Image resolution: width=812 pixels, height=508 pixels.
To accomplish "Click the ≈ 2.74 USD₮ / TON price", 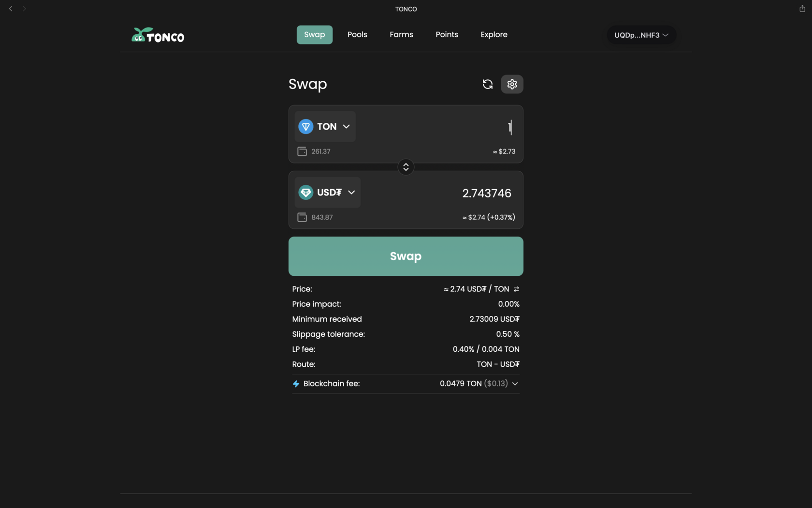I will coord(477,289).
